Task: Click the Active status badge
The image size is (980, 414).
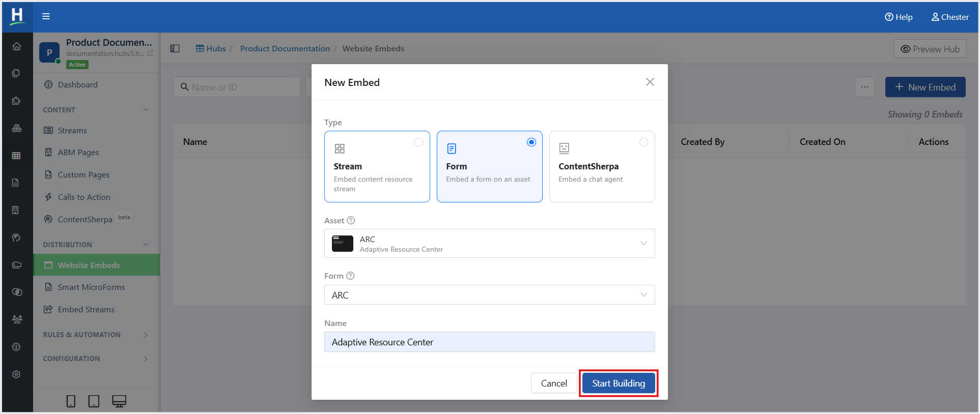Action: 77,65
